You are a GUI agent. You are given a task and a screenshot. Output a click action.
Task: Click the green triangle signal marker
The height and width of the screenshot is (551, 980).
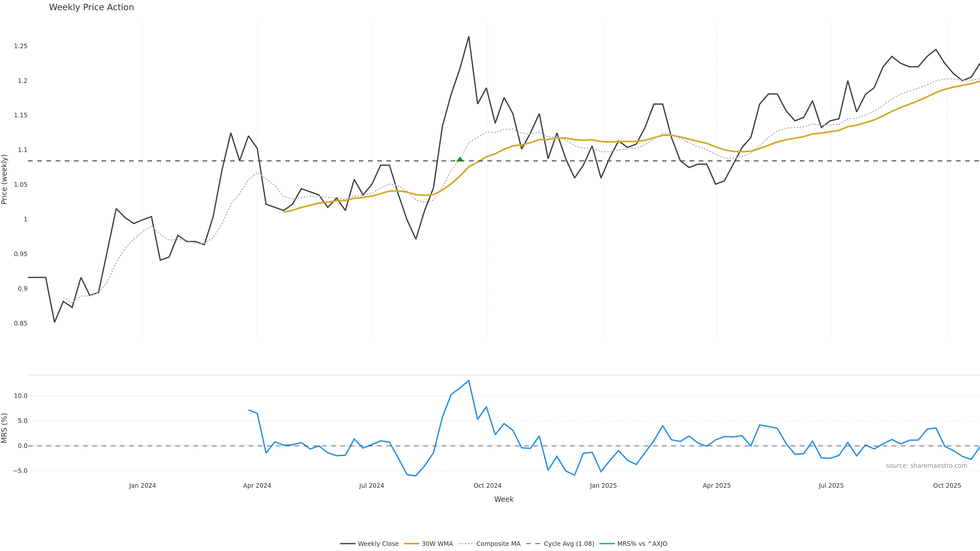click(x=460, y=159)
